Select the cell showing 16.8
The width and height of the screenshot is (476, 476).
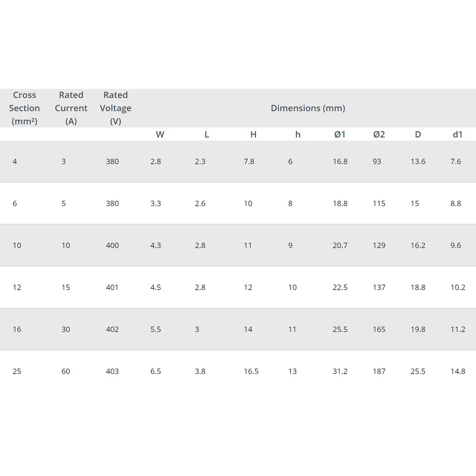340,161
